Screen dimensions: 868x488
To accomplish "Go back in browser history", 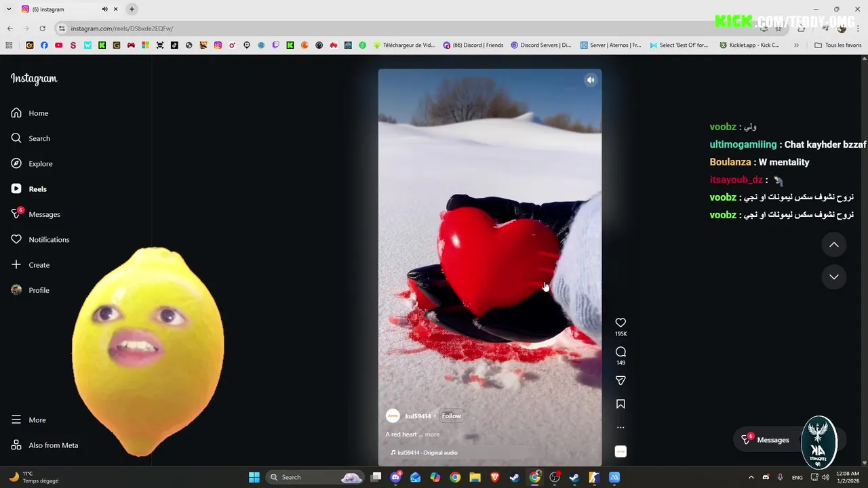I will click(9, 28).
